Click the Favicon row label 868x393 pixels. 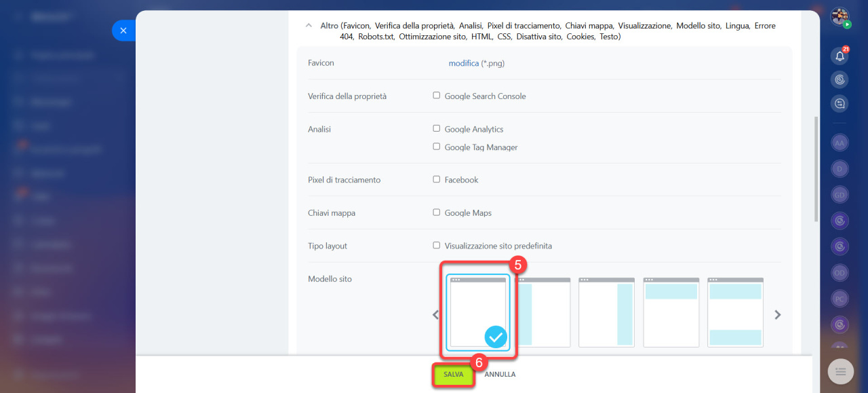pos(321,63)
